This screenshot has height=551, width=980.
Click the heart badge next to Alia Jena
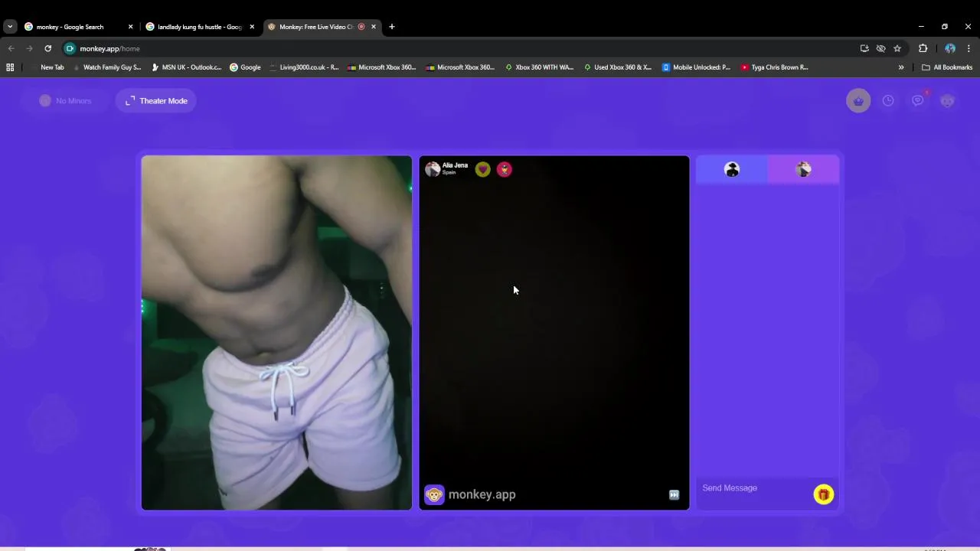click(x=482, y=170)
